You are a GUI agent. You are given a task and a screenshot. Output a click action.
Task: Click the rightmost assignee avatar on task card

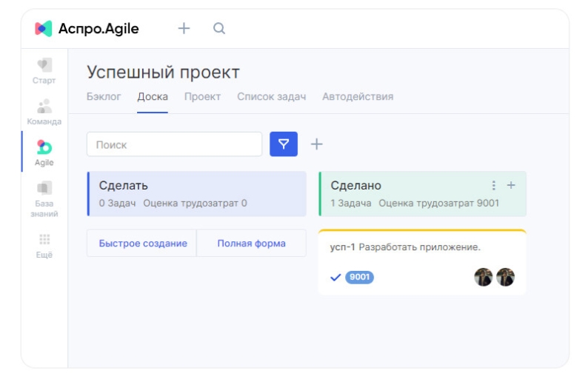(x=506, y=278)
